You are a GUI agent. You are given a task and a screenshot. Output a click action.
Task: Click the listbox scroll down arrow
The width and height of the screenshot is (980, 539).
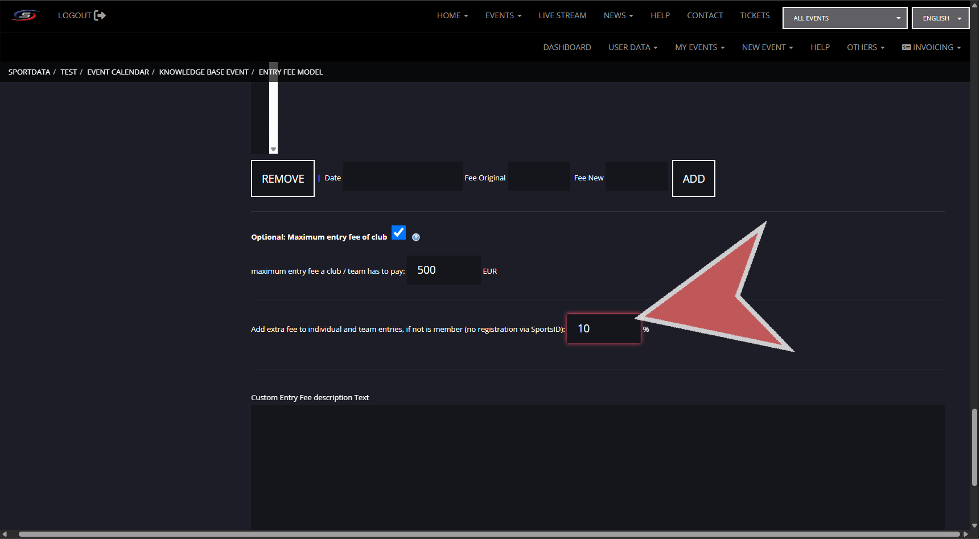tap(273, 150)
